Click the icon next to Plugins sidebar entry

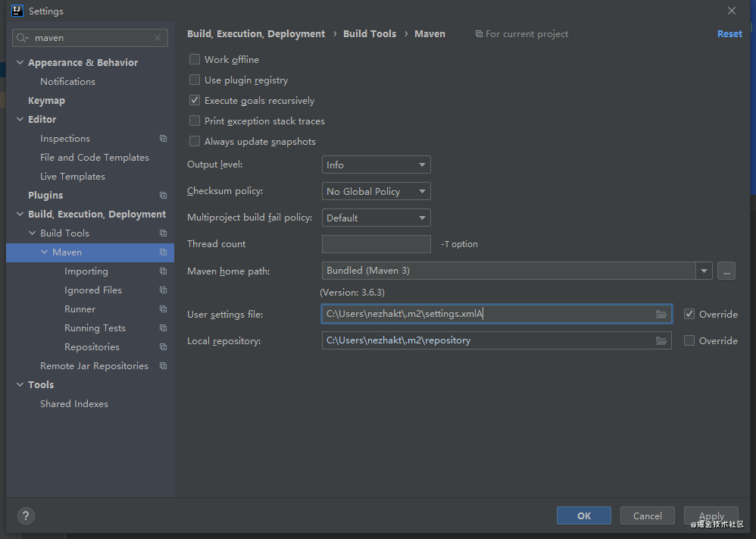(163, 195)
